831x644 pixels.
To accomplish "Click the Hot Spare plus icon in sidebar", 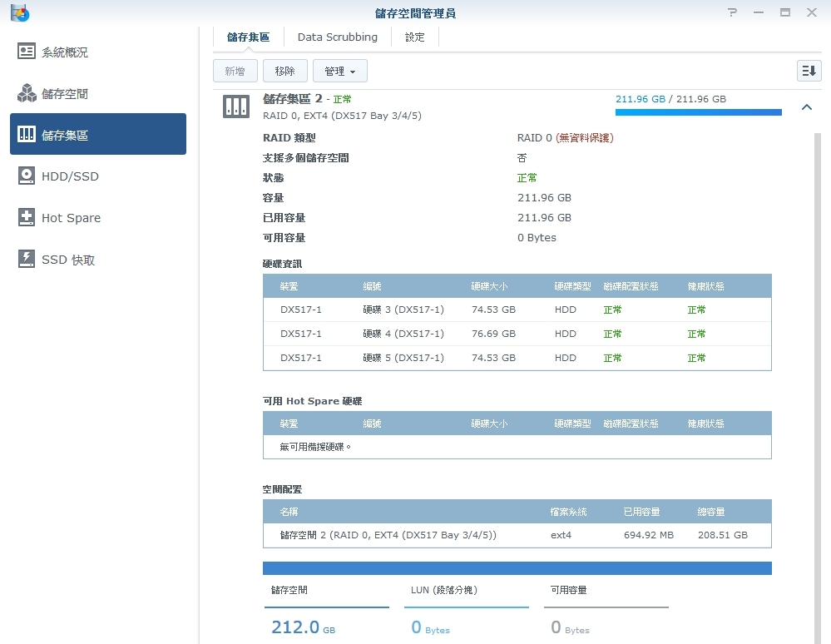I will (27, 217).
